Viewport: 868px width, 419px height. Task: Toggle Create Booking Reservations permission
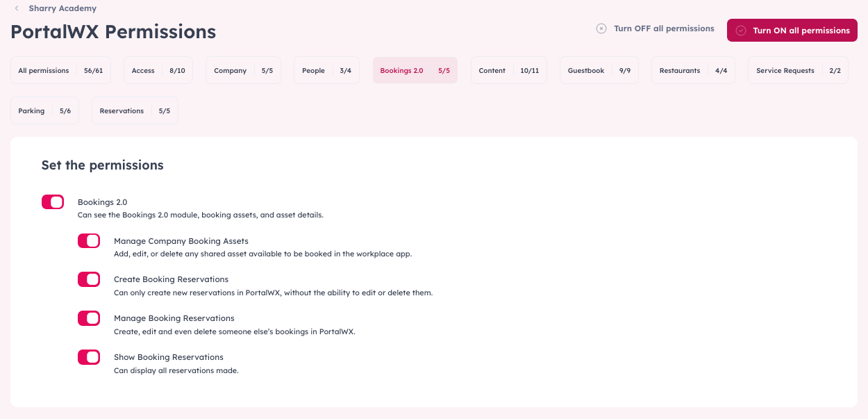89,279
